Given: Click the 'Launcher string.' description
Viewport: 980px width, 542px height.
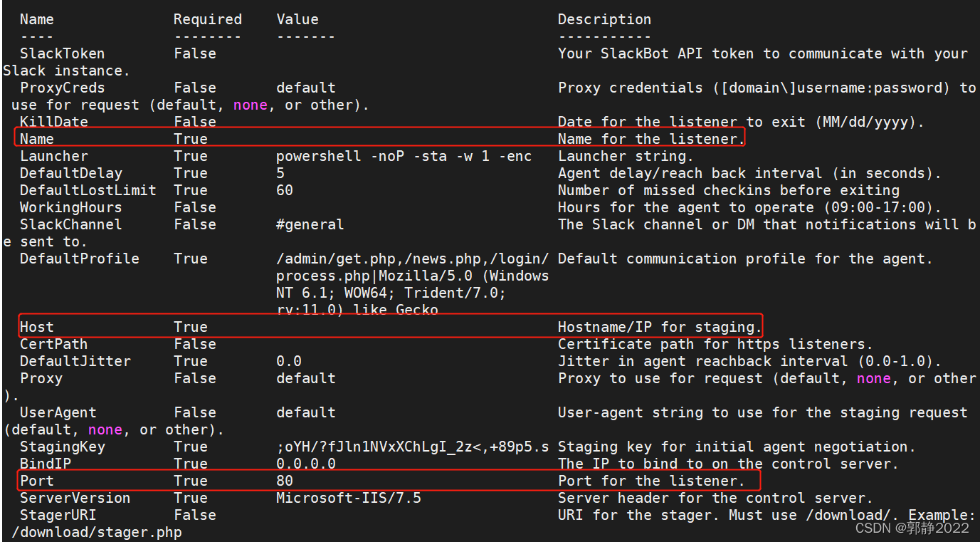Looking at the screenshot, I should coord(626,156).
